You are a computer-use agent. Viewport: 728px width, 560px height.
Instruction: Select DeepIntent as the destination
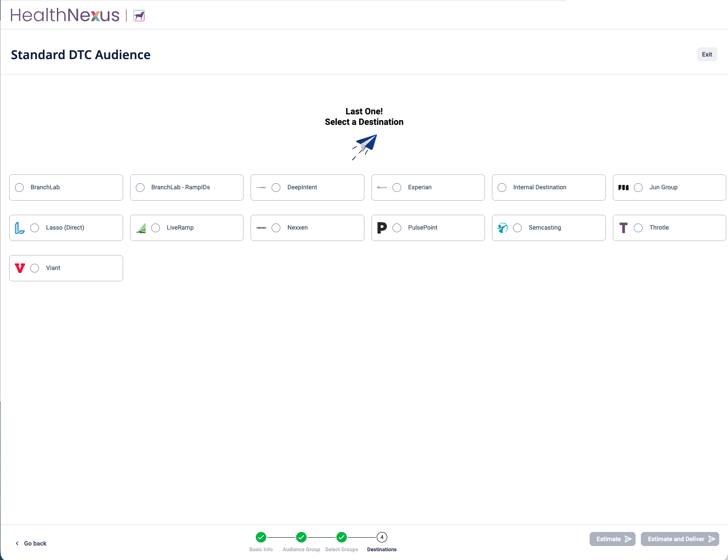(276, 188)
